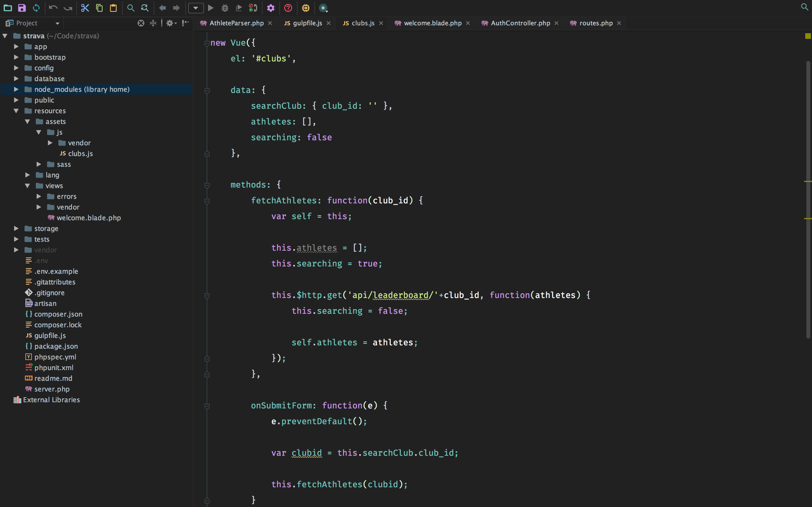Screen dimensions: 812x507
Task: Click the Cut scissors icon
Action: [85, 8]
